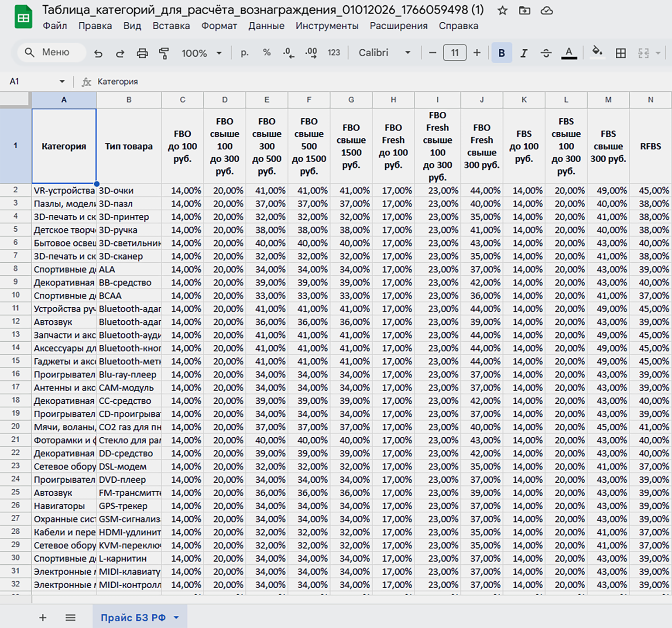Star this spreadsheet document
This screenshot has width=672, height=628.
coord(503,10)
